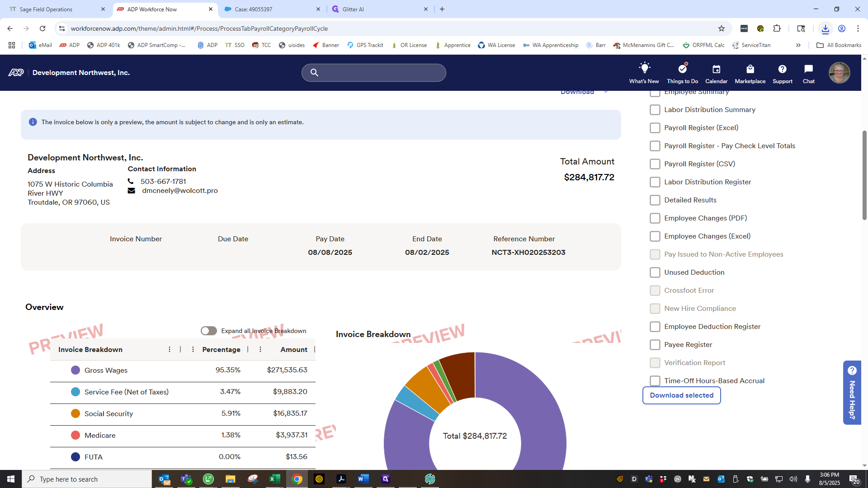Open Word from the taskbar
This screenshot has height=488, width=868.
click(x=363, y=479)
